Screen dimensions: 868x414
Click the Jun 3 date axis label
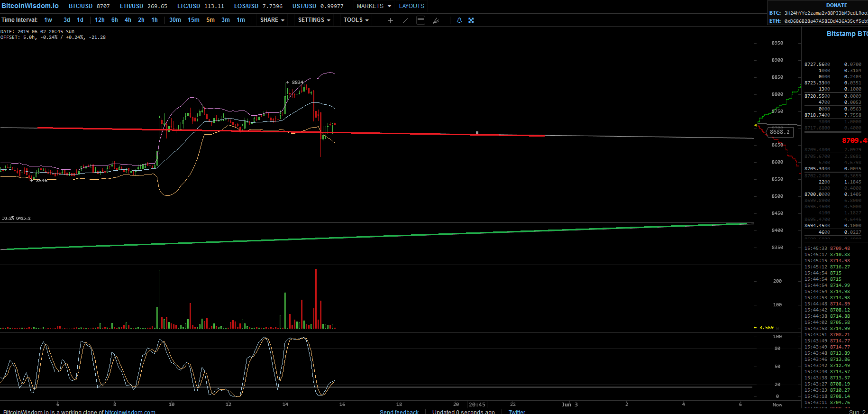[x=569, y=405]
